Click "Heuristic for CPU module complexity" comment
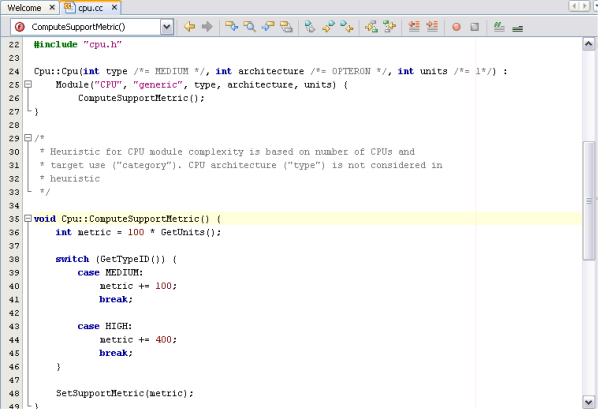 pyautogui.click(x=147, y=152)
